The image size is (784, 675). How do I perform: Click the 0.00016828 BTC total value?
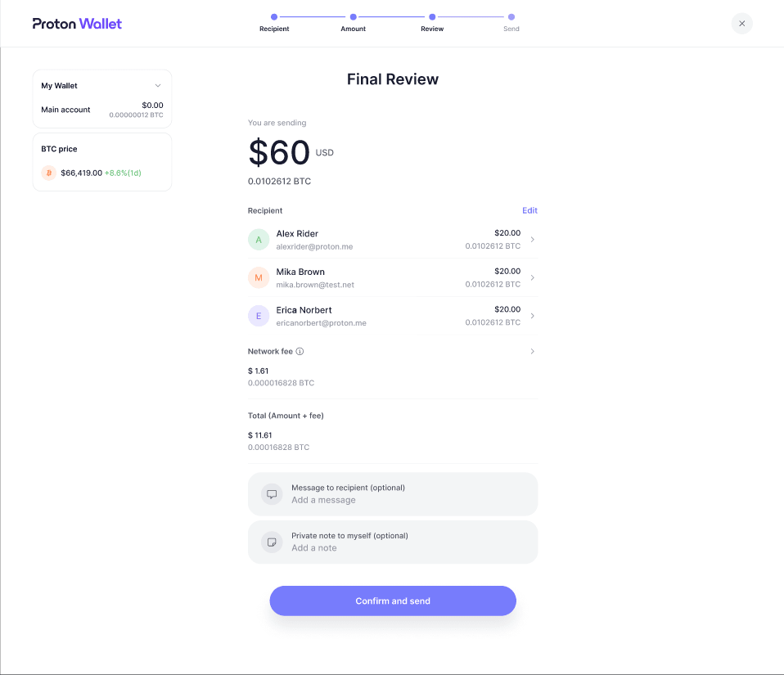pyautogui.click(x=278, y=448)
